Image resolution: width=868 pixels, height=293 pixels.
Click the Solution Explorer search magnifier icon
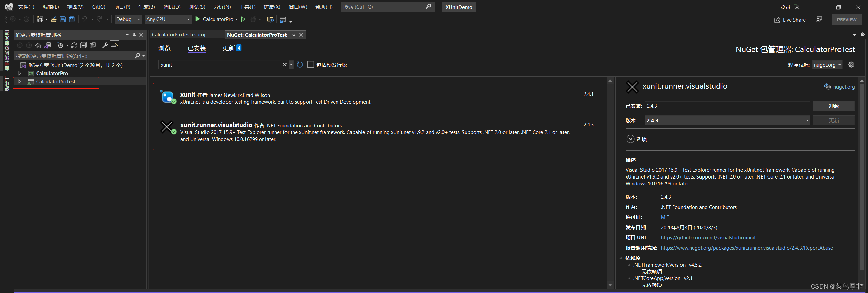(x=137, y=56)
